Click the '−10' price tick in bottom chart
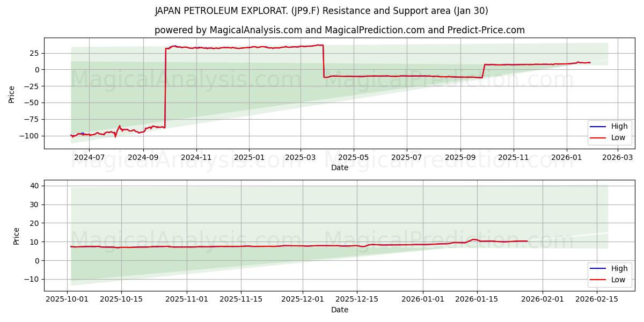Viewport: 644px width, 322px height. pos(32,280)
